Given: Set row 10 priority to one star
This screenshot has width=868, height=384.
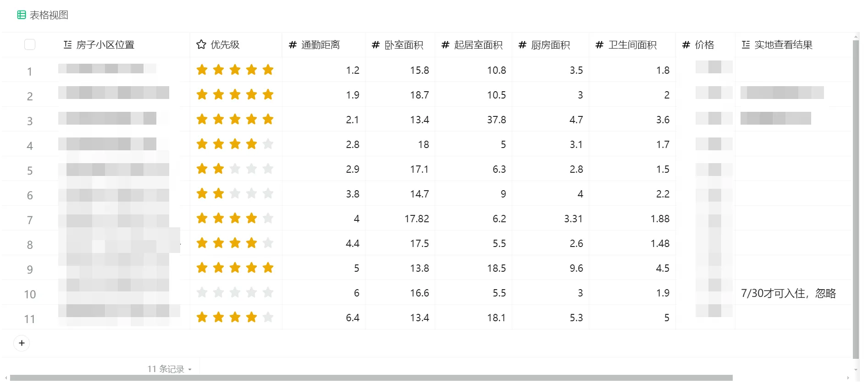Looking at the screenshot, I should coord(202,293).
